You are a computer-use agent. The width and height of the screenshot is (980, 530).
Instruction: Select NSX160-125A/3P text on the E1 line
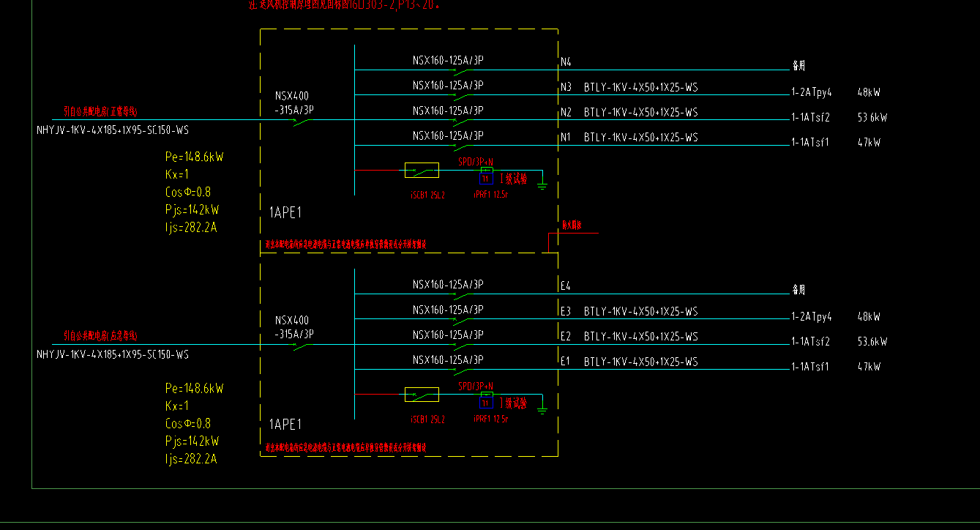[448, 360]
